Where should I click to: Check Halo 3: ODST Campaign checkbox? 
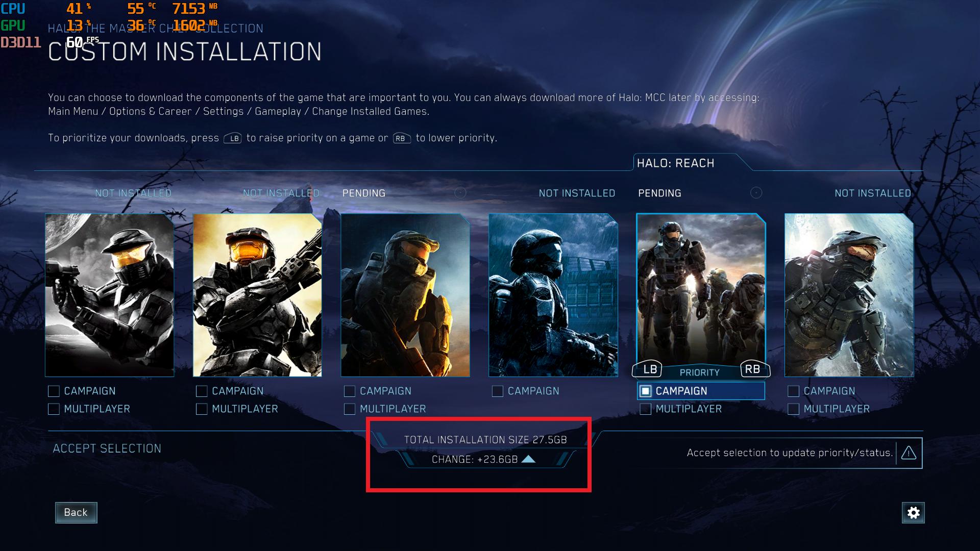[x=498, y=391]
